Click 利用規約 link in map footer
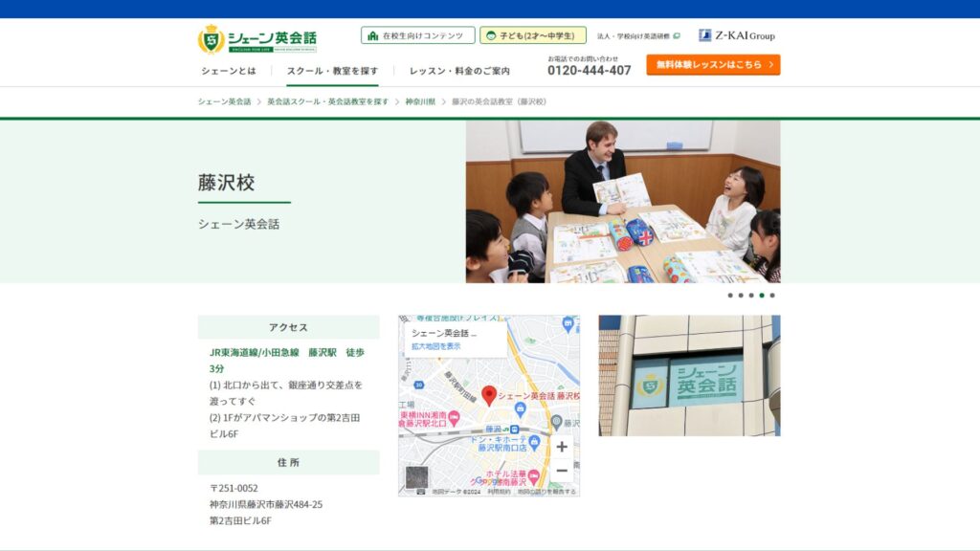The image size is (980, 551). [x=499, y=493]
